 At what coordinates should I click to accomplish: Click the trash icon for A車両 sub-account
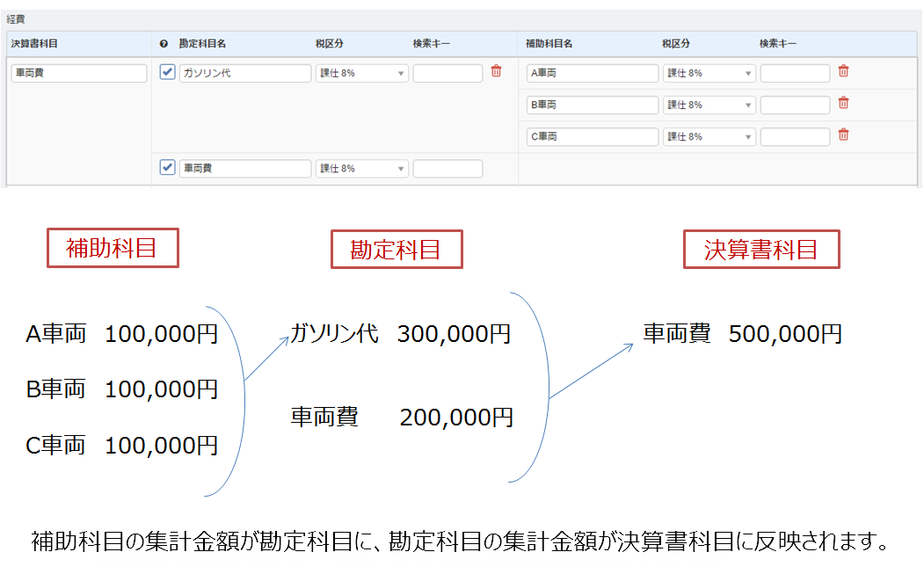843,72
